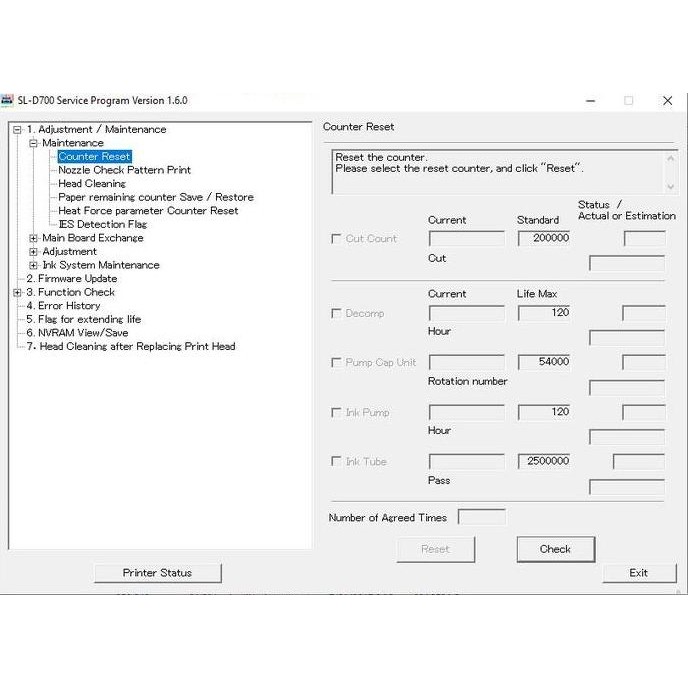Viewport: 688px width, 688px height.
Task: Click the Check button
Action: [555, 549]
